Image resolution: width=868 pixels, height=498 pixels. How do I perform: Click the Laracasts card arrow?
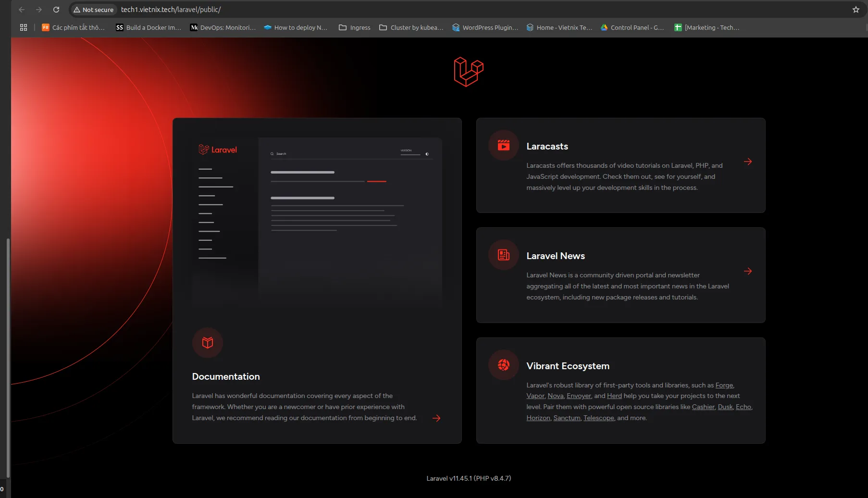tap(748, 162)
